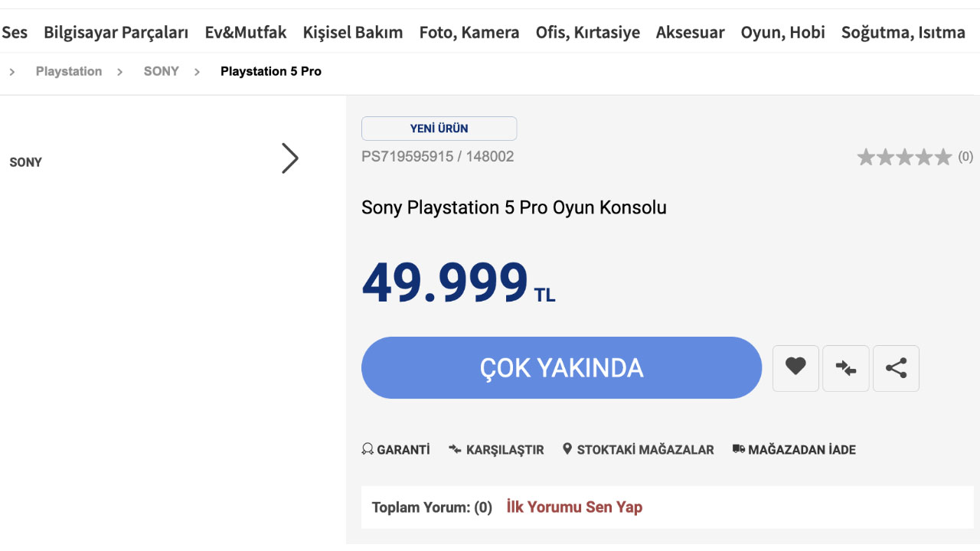Open Ev&Mutfak category menu
This screenshot has width=980, height=551.
tap(246, 32)
